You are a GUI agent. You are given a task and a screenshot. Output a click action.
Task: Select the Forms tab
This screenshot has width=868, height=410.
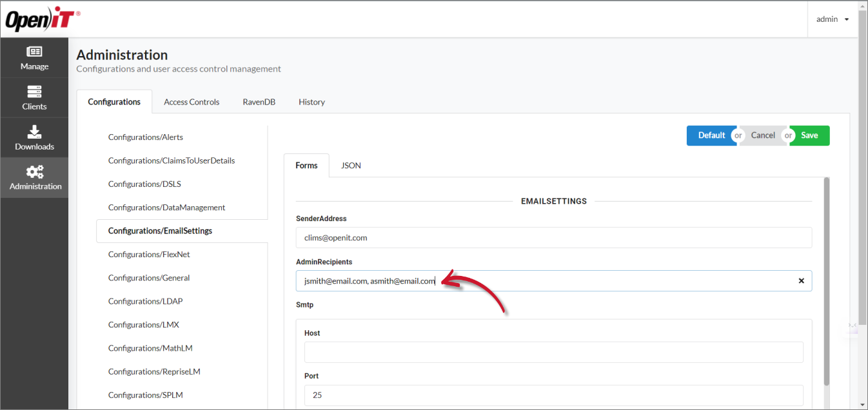(x=306, y=166)
